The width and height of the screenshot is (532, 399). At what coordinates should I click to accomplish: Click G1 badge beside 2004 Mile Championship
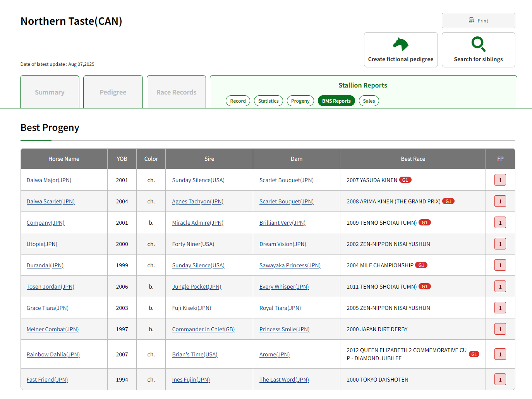pyautogui.click(x=421, y=265)
